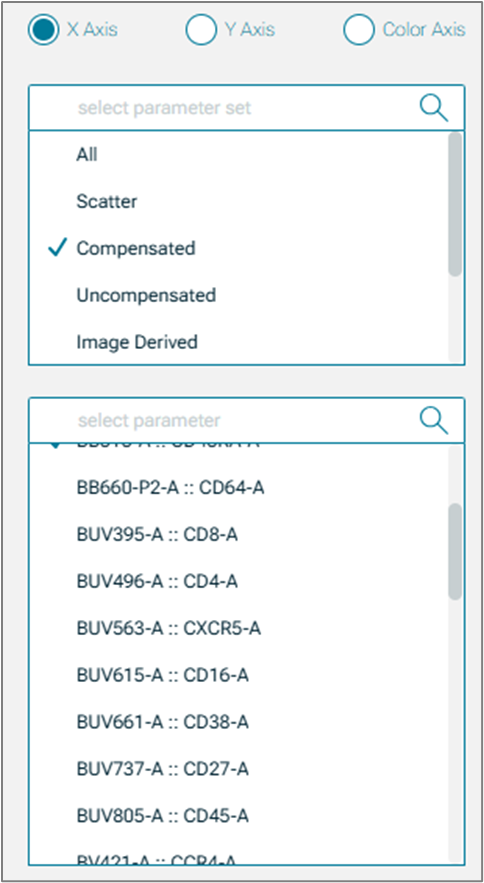Click the parameter set search magnifier icon

pyautogui.click(x=434, y=108)
